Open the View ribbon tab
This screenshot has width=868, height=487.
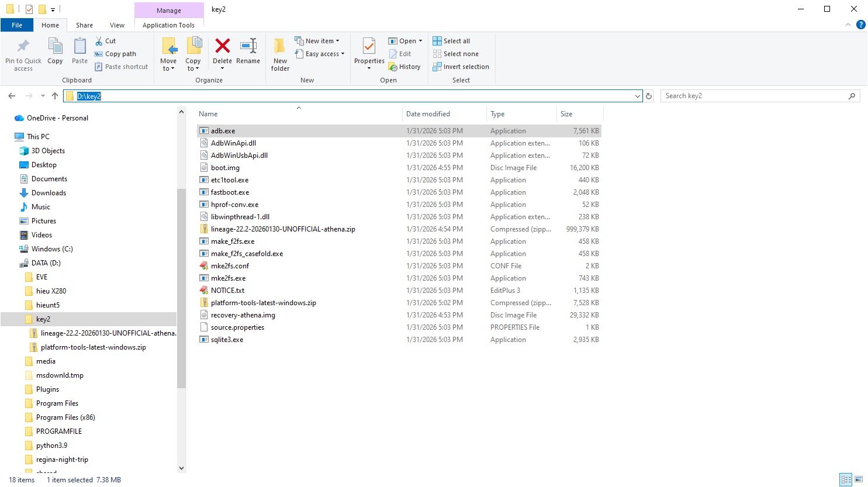117,25
